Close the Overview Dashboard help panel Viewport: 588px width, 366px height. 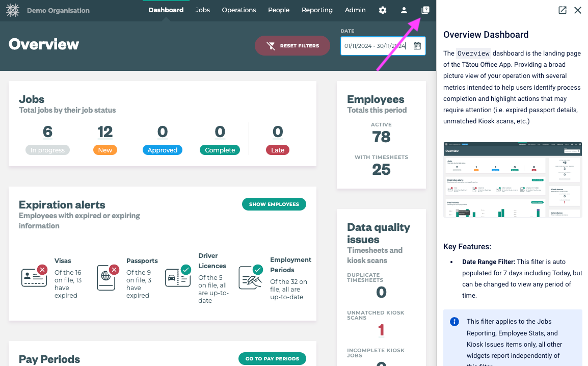click(578, 10)
